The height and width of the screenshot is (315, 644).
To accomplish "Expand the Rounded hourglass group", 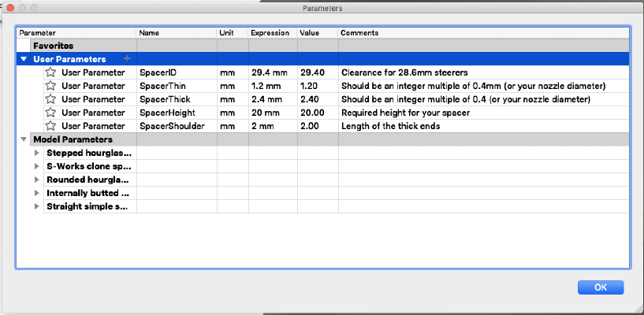I will pos(37,180).
